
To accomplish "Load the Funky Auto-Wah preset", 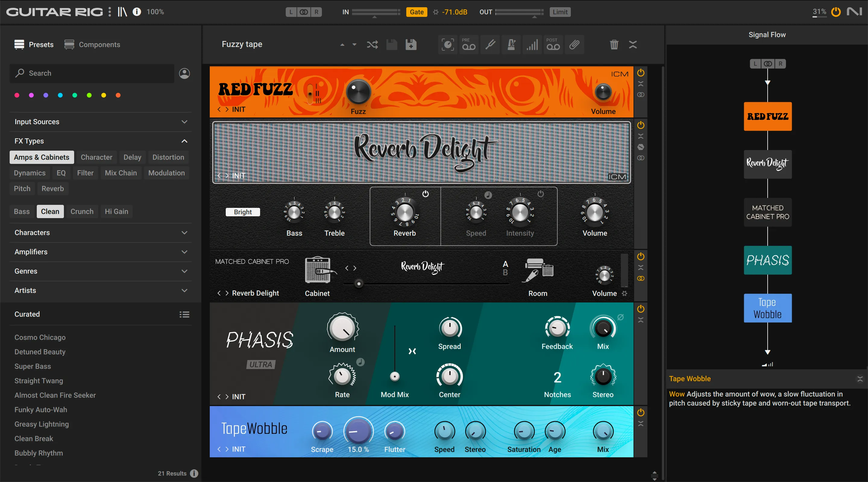I will point(41,410).
